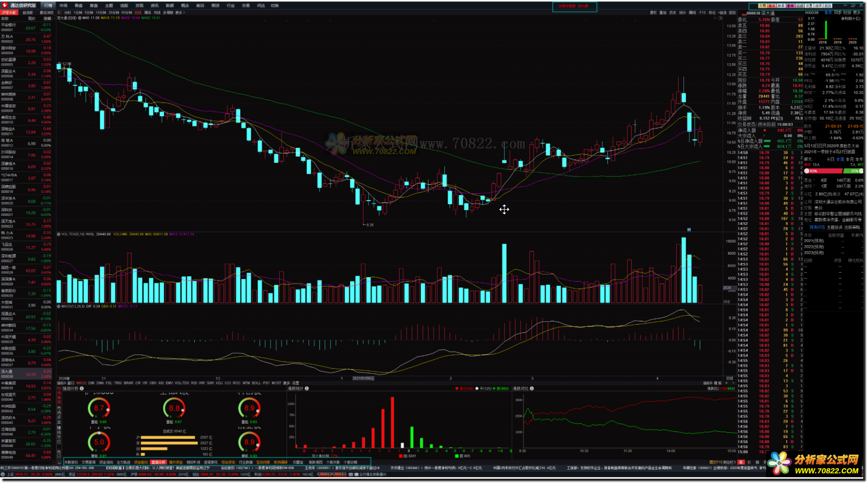Click the 交易 button at top right
868x483 pixels.
pos(762,6)
